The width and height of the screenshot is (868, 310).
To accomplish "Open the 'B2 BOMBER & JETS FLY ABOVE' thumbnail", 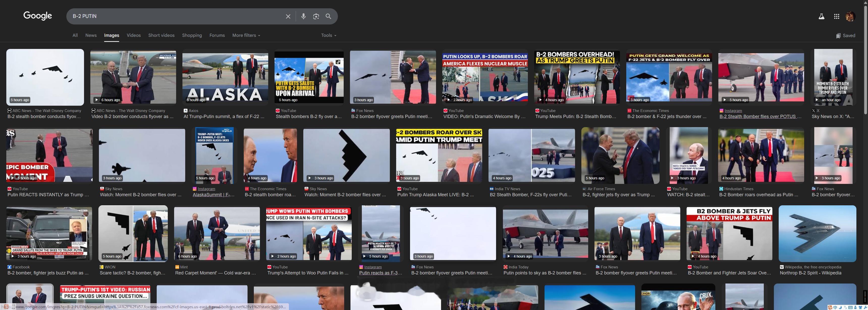I will click(x=729, y=234).
